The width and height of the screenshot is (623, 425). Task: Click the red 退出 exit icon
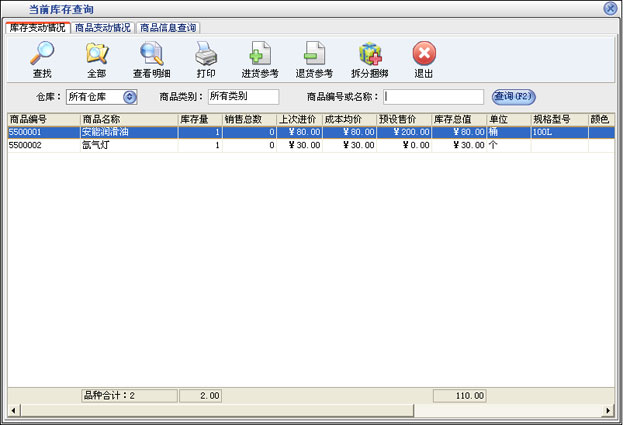(x=424, y=54)
